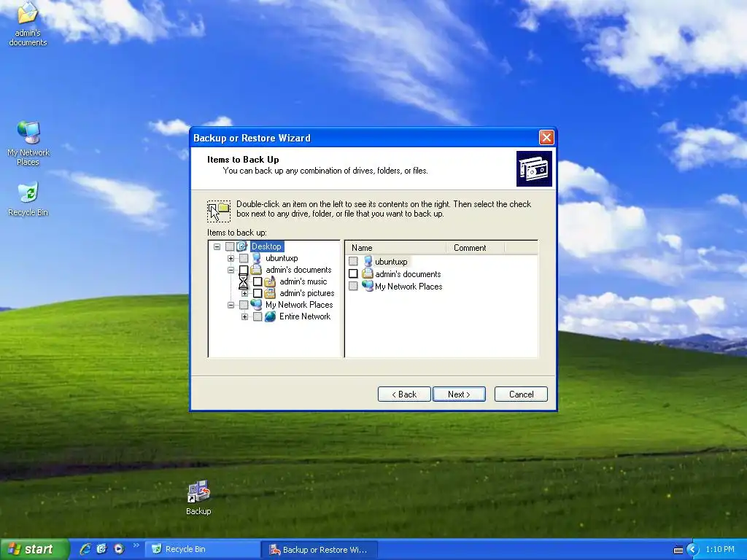Check the admin's documents box in the tree
Image resolution: width=747 pixels, height=560 pixels.
click(x=244, y=270)
